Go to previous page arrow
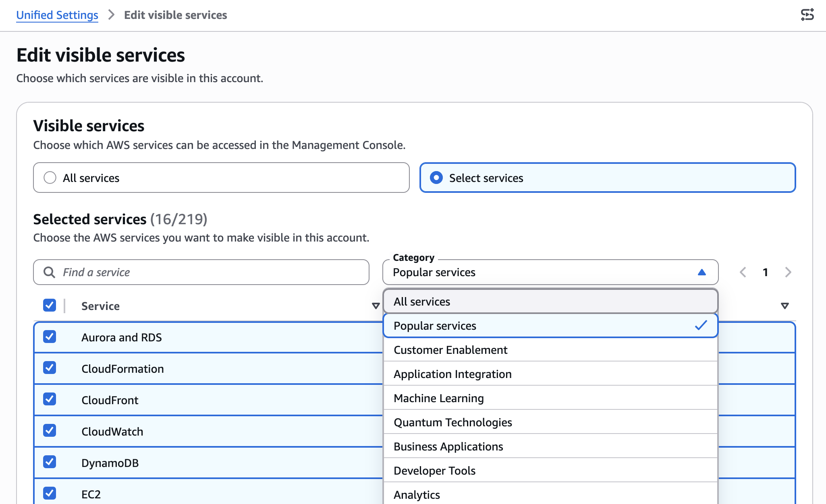Viewport: 826px width, 504px height. pyautogui.click(x=743, y=273)
